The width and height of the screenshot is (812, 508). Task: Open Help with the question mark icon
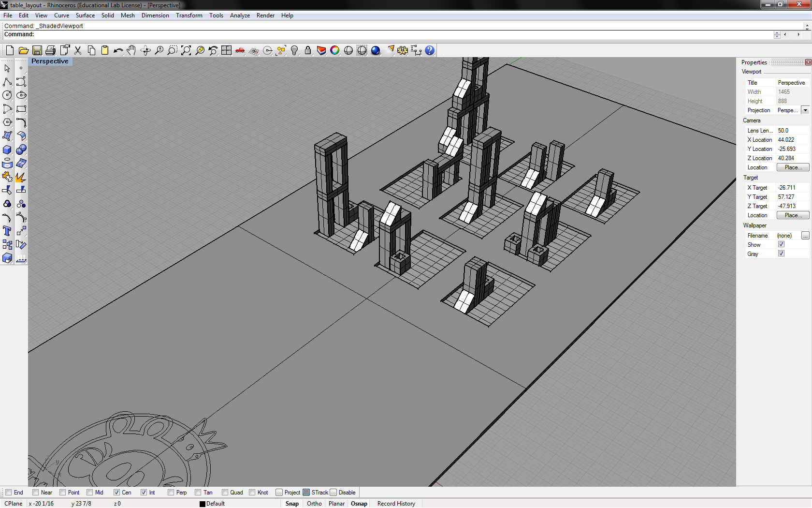(430, 50)
